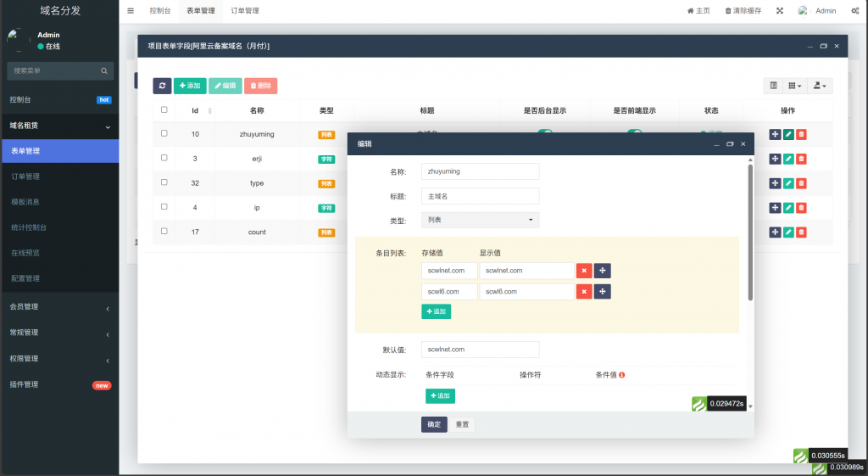The width and height of the screenshot is (868, 476).
Task: Expand the 常规管理 sidebar group
Action: (60, 333)
